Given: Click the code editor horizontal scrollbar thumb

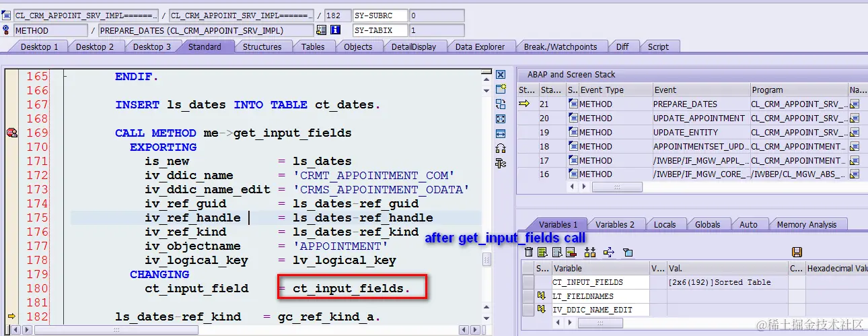Looking at the screenshot, I should coord(116,330).
